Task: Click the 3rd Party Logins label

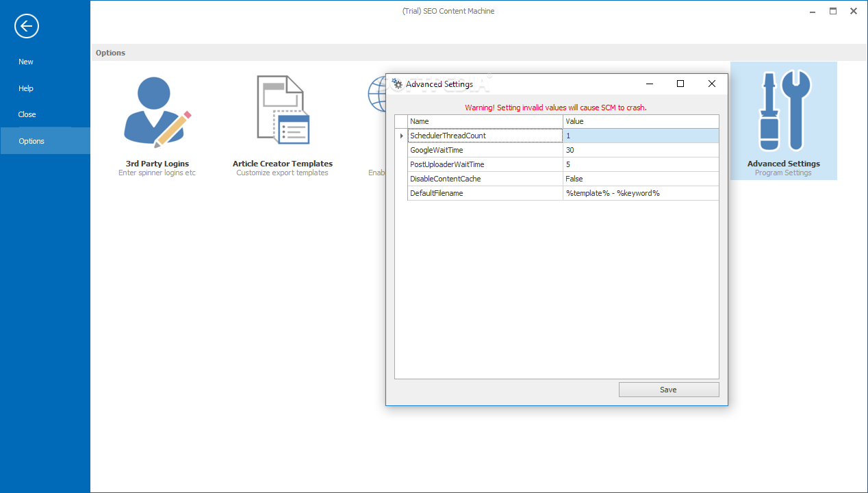Action: (x=157, y=164)
